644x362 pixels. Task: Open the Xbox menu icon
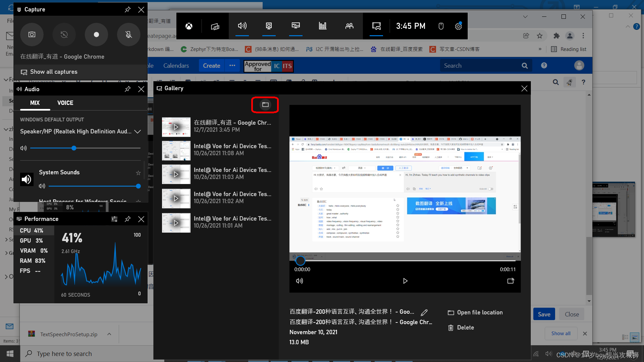(x=189, y=26)
